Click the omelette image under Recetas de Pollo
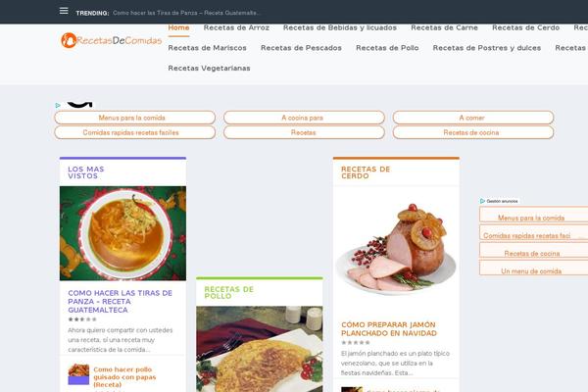The image size is (588, 392). pyautogui.click(x=259, y=349)
